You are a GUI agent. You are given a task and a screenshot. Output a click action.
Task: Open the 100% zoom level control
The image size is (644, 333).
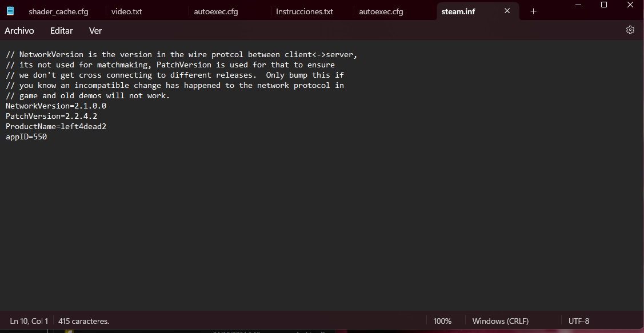click(442, 321)
